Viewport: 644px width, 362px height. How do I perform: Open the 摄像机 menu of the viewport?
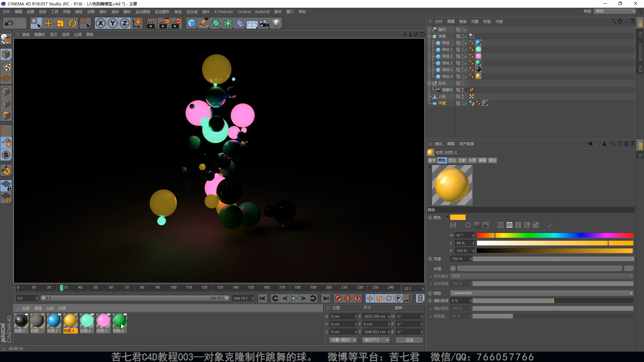[40, 35]
